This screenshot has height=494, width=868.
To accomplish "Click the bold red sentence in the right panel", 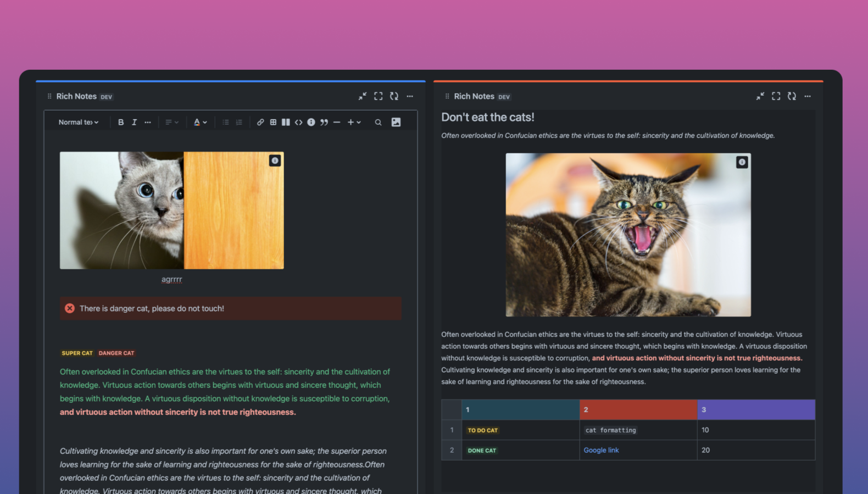I will [697, 358].
